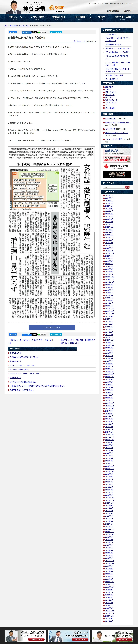Open the 告知・宣伝 blog category

coord(109,97)
